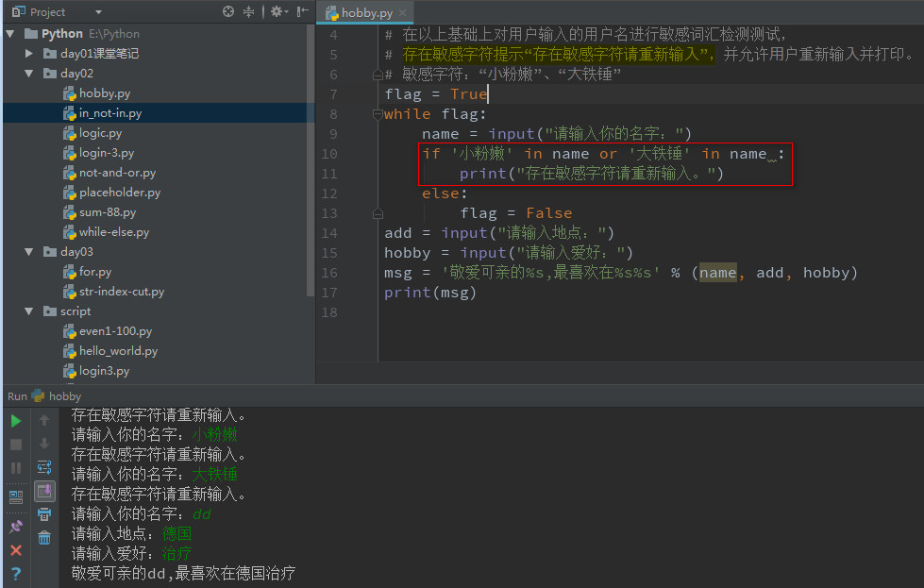Click output line '敬爱可亲的dd,最喜欢在德国治疗'

point(183,573)
